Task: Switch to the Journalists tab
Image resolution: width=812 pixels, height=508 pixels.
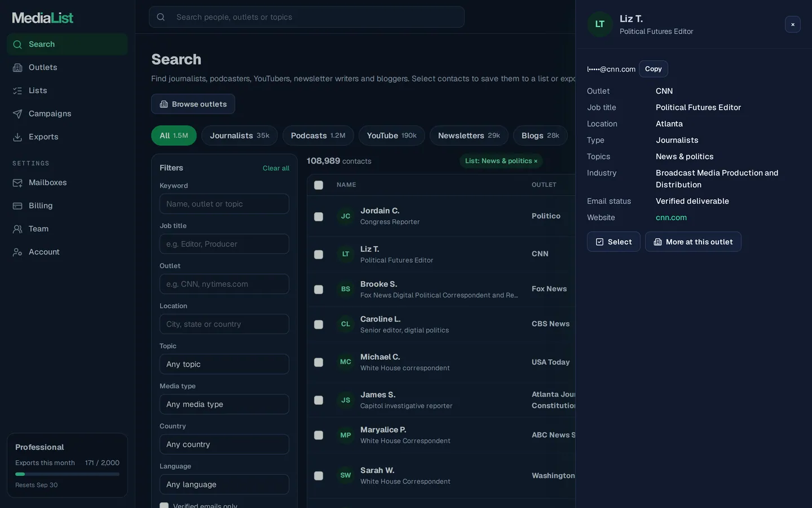Action: 240,135
